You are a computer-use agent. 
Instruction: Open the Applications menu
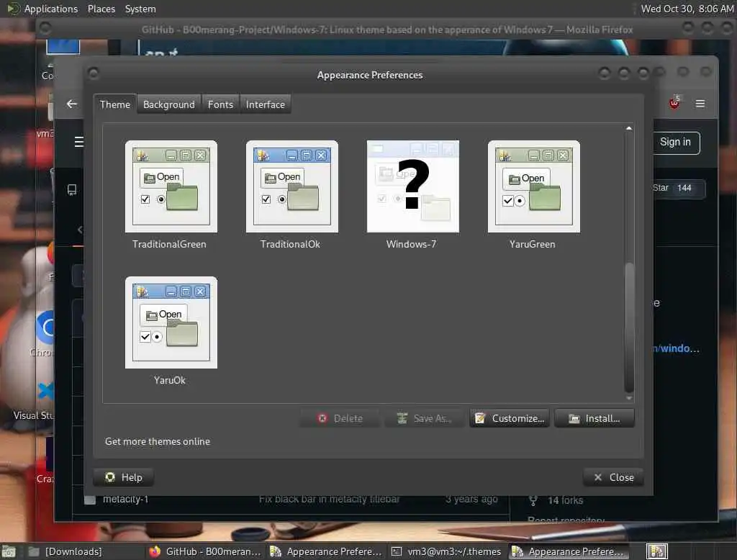[x=51, y=9]
